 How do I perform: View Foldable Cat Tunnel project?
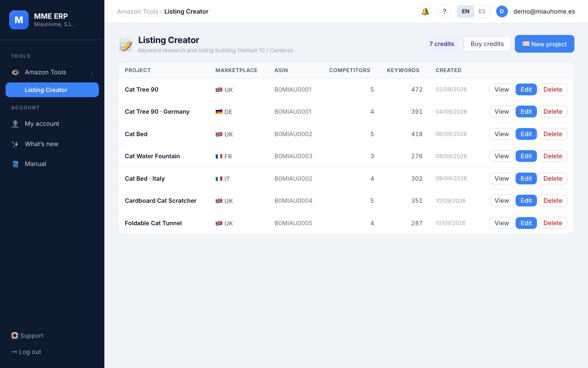[x=502, y=223]
